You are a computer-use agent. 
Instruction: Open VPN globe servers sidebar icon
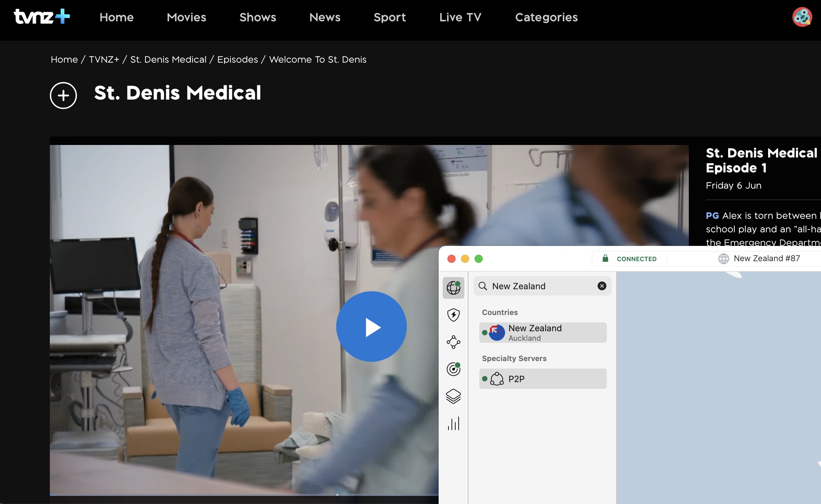click(x=453, y=288)
